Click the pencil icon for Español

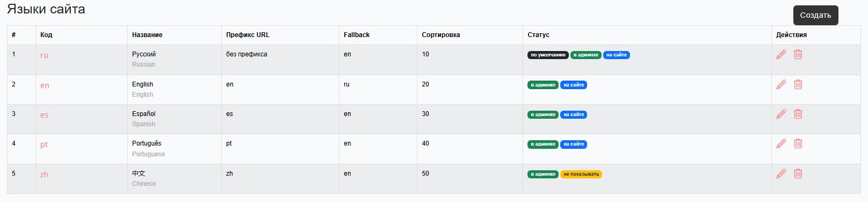(x=781, y=114)
